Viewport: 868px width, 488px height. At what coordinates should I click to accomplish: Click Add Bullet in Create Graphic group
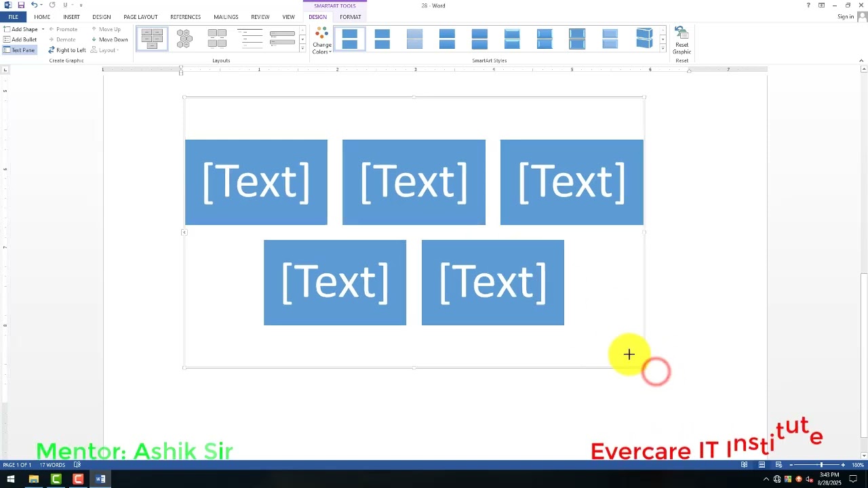pos(20,39)
